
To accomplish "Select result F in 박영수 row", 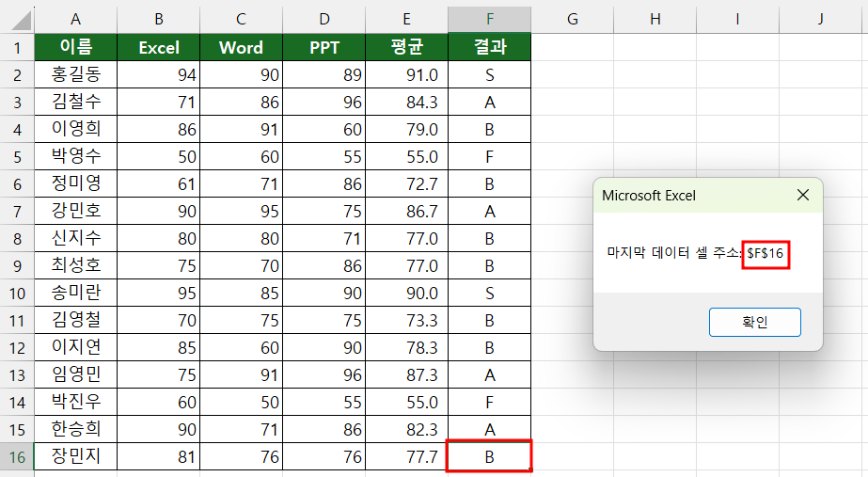I will (489, 156).
